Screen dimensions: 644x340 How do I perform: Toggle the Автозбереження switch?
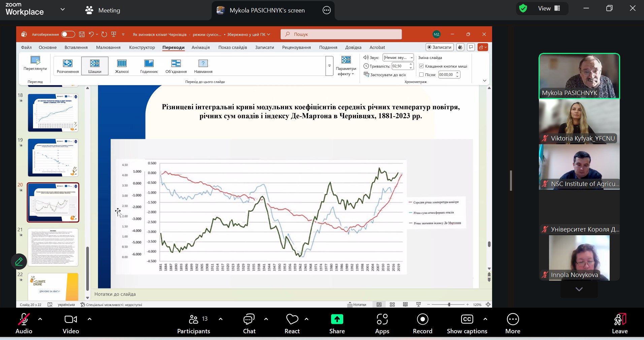click(x=68, y=34)
